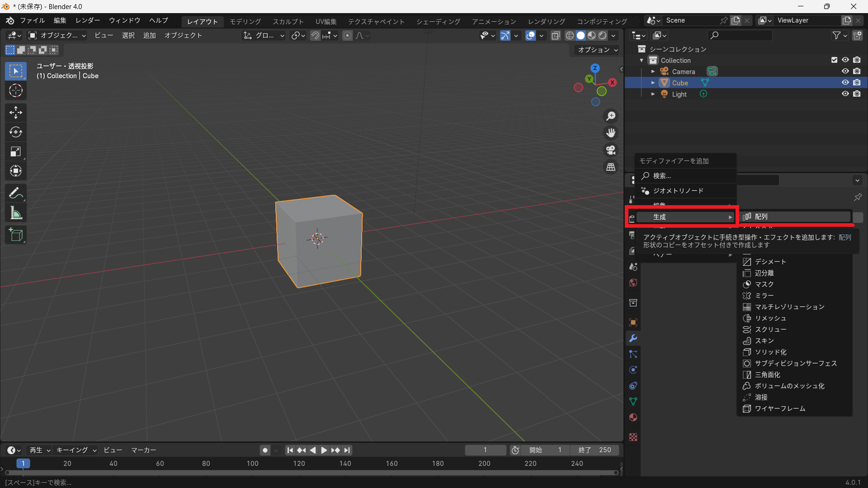Disable Light in renders via camera icon
This screenshot has height=488, width=868.
point(857,94)
